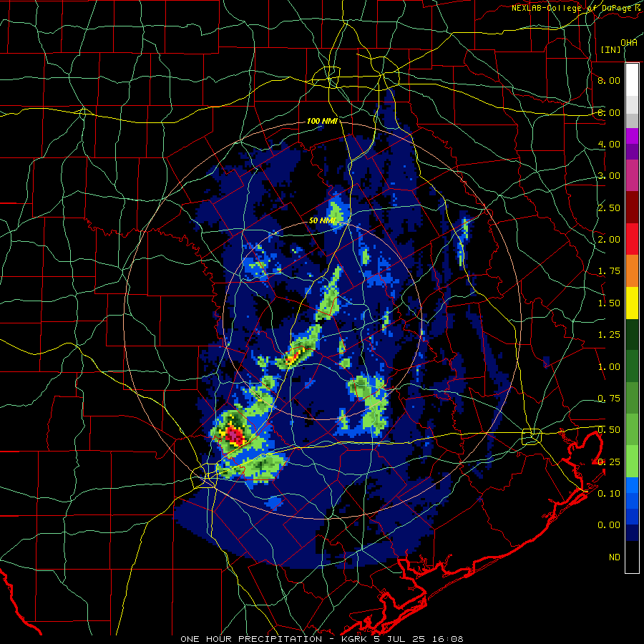Image resolution: width=644 pixels, height=644 pixels.
Task: Pick the black ND swatch in the color scale
Action: pos(632,557)
